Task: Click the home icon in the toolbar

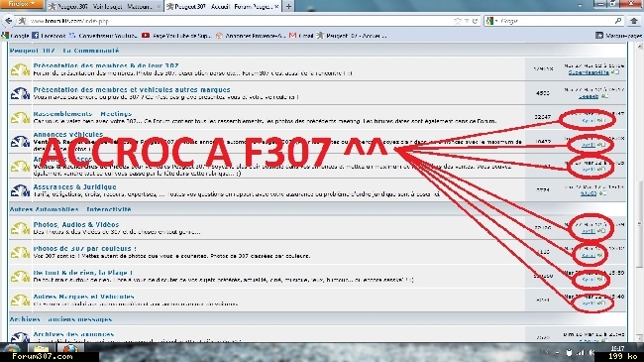Action: pyautogui.click(x=634, y=21)
